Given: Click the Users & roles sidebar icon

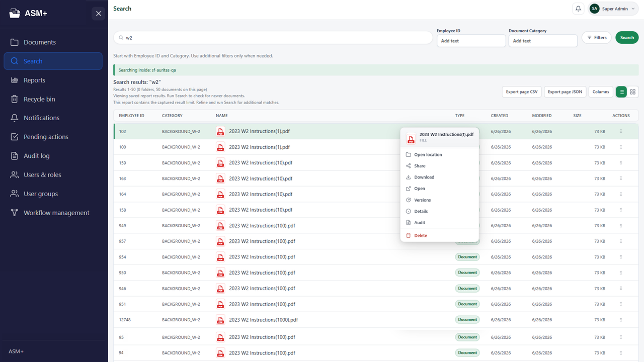Looking at the screenshot, I should point(14,175).
